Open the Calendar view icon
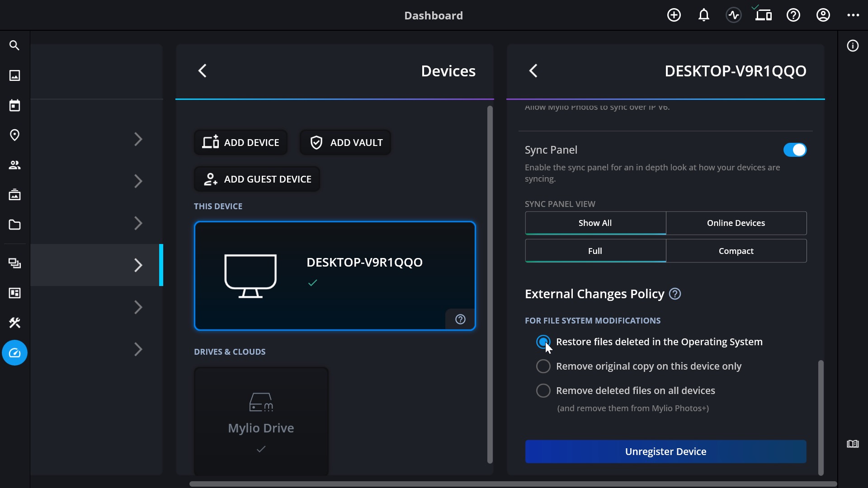 [14, 105]
